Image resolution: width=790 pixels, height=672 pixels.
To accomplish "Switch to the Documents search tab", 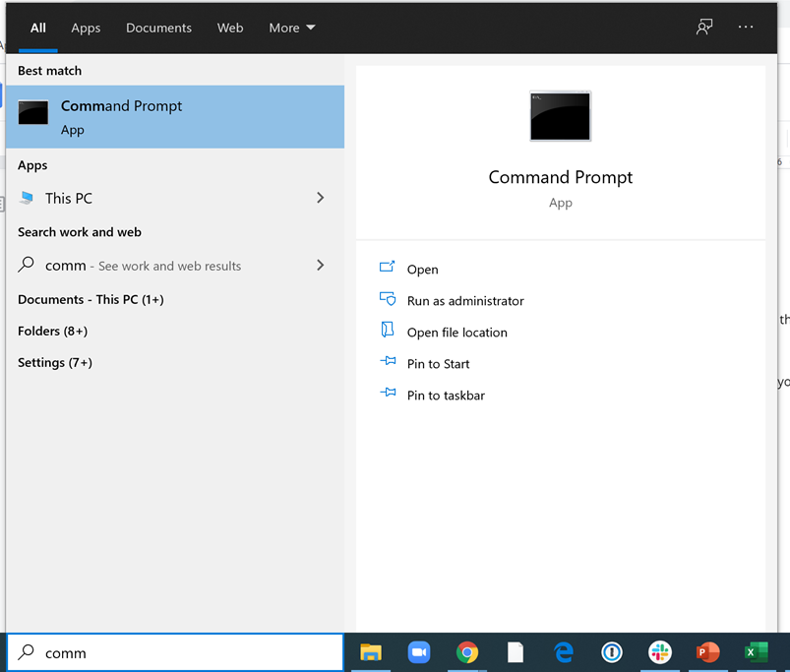I will (x=158, y=28).
